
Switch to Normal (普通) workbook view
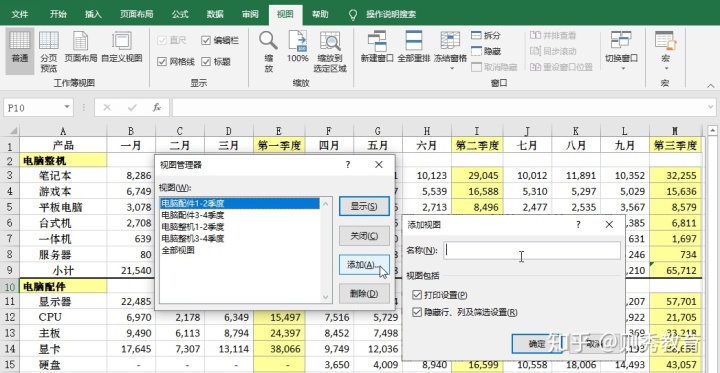(20, 51)
